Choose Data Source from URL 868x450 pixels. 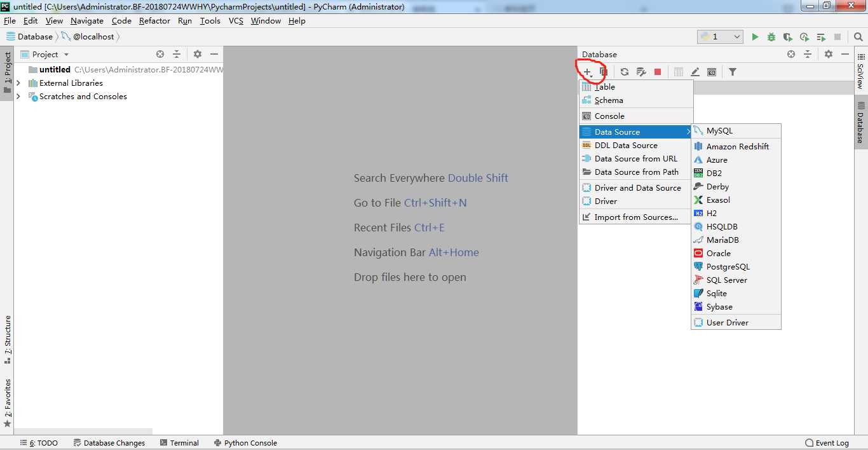[636, 159]
